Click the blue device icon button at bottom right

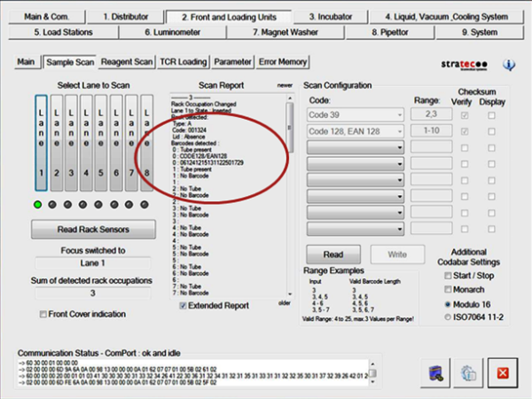(x=436, y=372)
